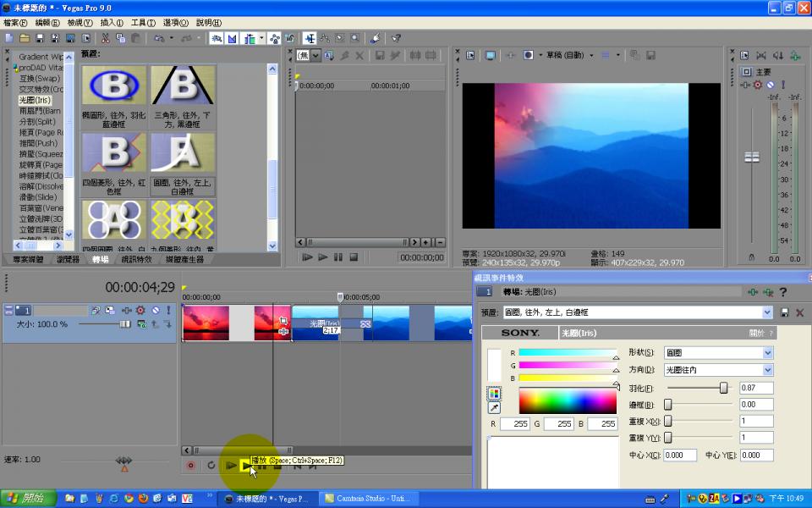812x508 pixels.
Task: Delete the preset with red X icon
Action: point(800,312)
